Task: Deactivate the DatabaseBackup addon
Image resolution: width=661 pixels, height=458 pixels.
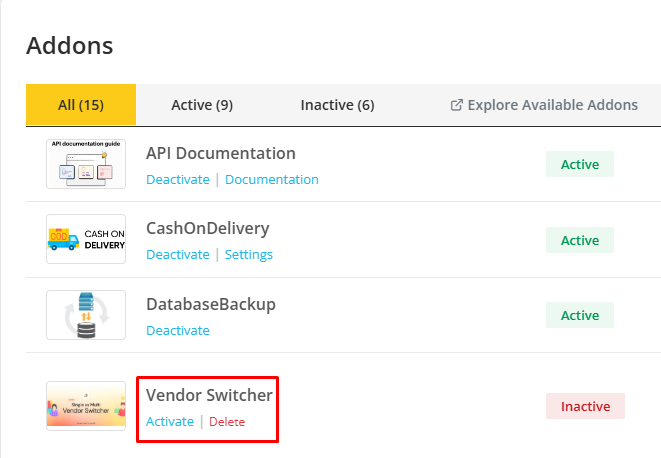Action: (x=178, y=331)
